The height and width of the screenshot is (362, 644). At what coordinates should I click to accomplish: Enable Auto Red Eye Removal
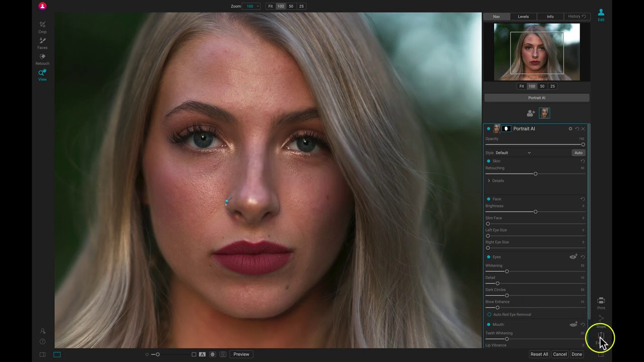click(x=489, y=315)
